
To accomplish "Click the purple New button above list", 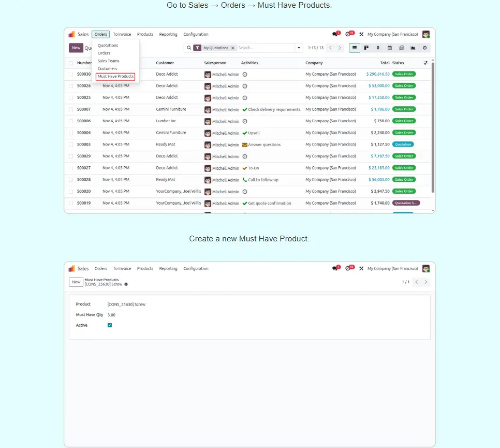I will coord(76,48).
